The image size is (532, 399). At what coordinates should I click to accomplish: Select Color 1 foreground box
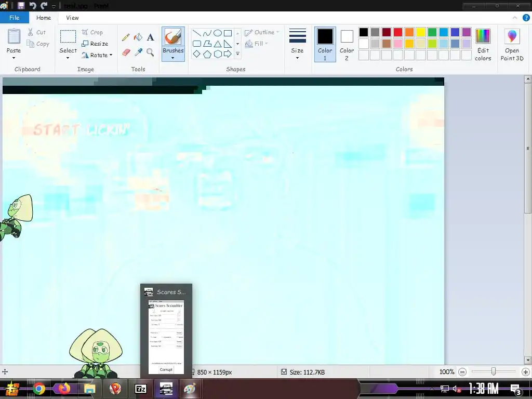(325, 44)
